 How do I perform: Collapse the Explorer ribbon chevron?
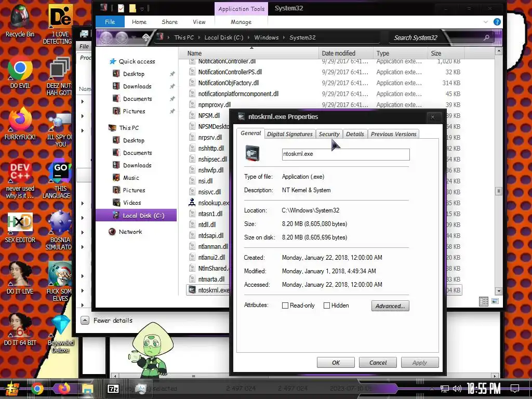pos(486,22)
